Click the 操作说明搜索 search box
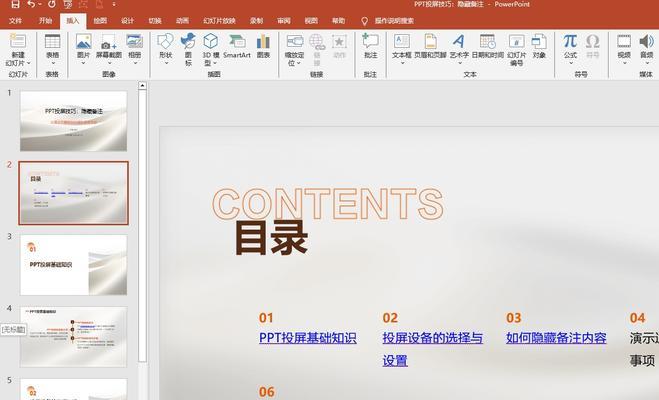 [389, 21]
